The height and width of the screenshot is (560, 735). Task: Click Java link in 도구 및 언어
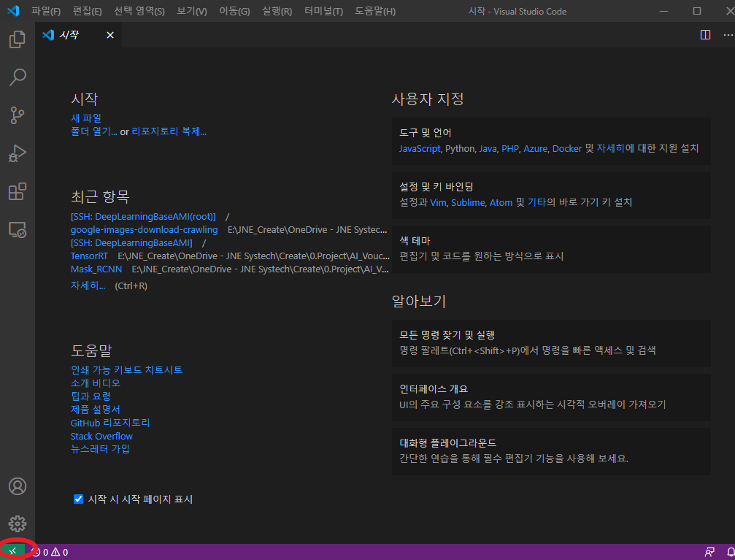click(x=488, y=149)
